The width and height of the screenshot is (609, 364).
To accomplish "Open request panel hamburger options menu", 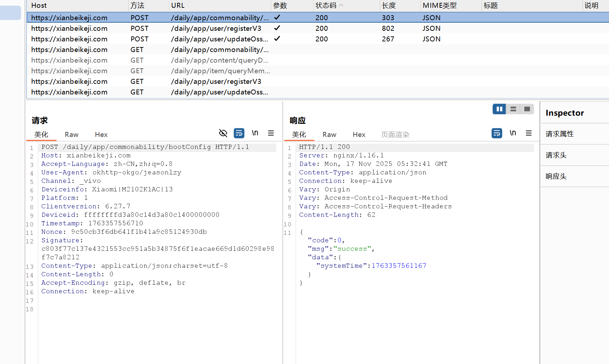I will coord(271,133).
